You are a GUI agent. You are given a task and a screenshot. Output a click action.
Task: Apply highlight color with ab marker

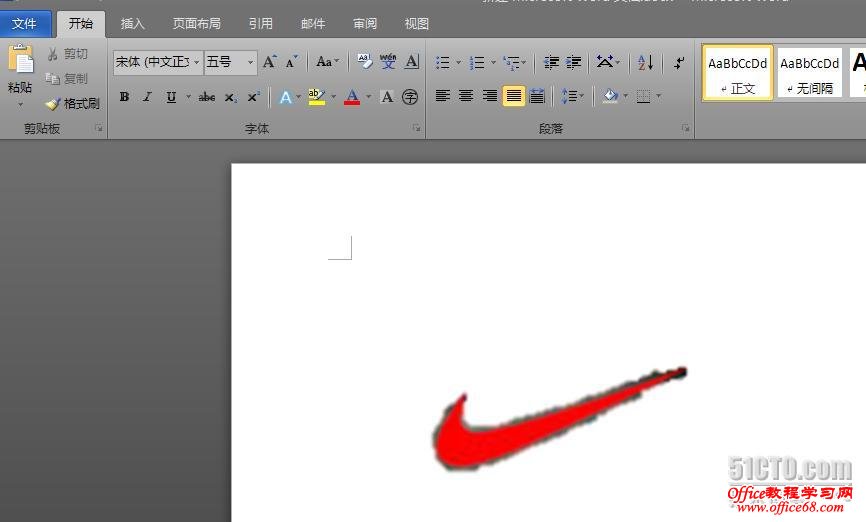(316, 97)
